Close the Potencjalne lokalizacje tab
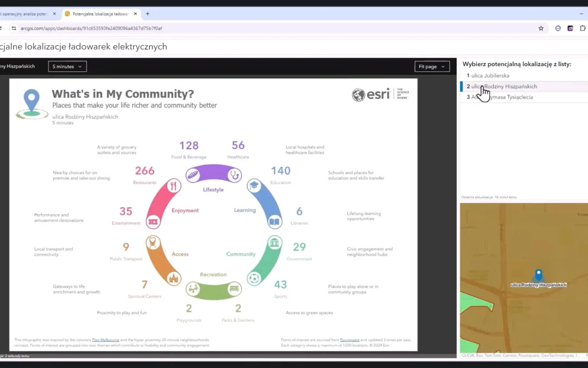The height and width of the screenshot is (368, 588). click(x=136, y=14)
